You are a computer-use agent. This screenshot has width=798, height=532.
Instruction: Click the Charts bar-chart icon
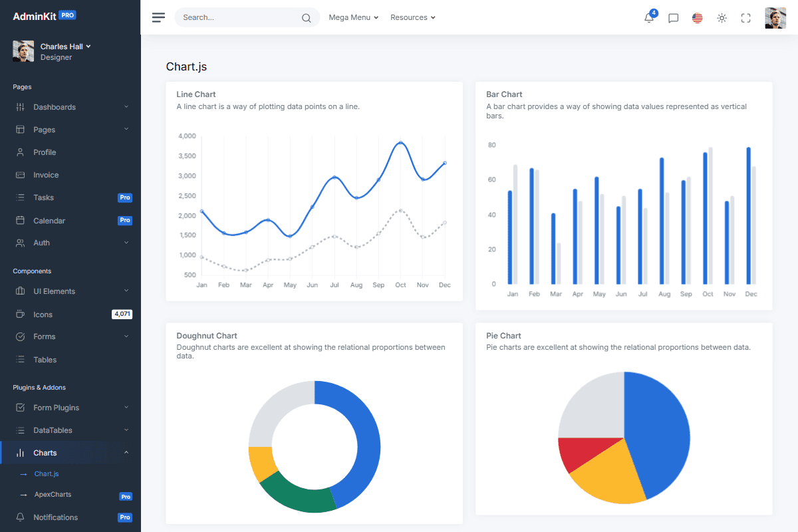tap(20, 453)
